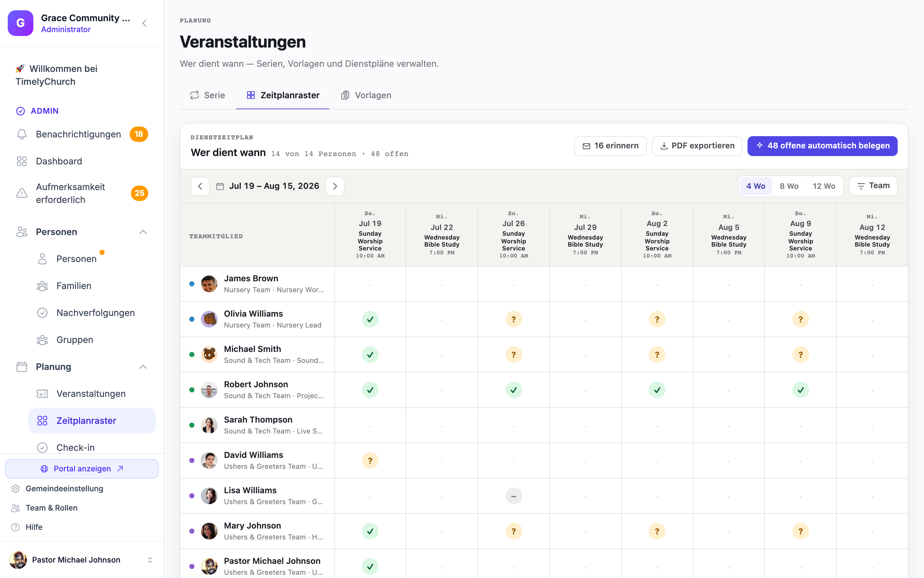This screenshot has height=578, width=924.
Task: Collapse the Personen section
Action: (143, 232)
